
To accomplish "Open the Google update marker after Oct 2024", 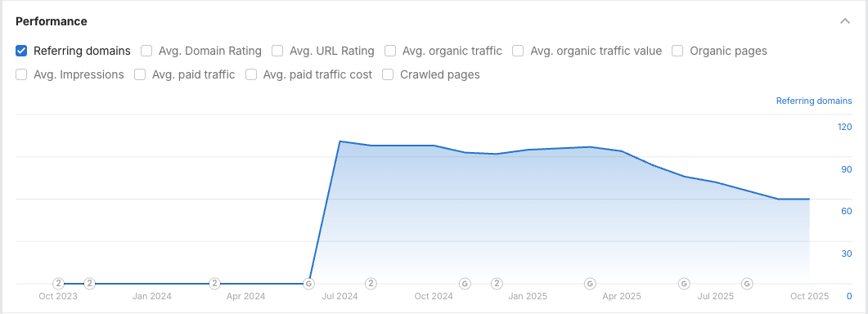I will pos(465,284).
